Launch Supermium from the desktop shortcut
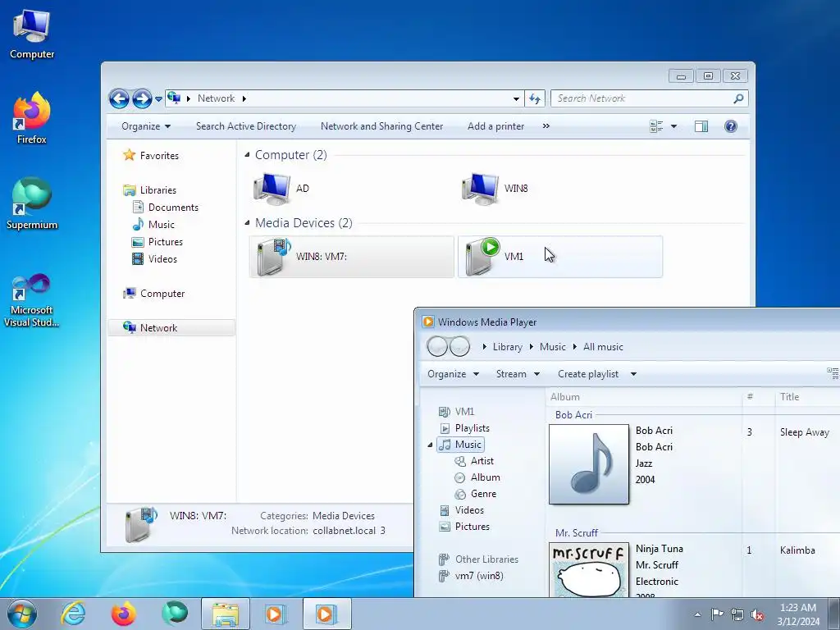 tap(32, 203)
